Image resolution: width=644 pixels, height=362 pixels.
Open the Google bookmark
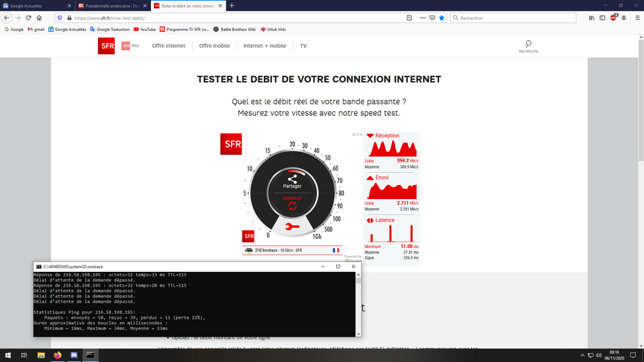pyautogui.click(x=14, y=30)
